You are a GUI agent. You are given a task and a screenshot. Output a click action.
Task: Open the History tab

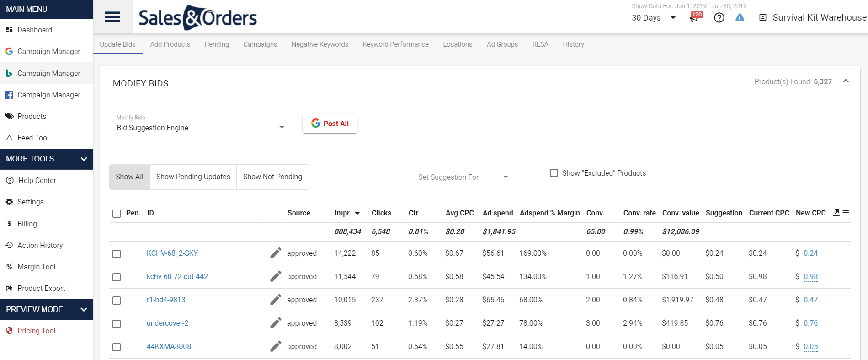(x=573, y=44)
